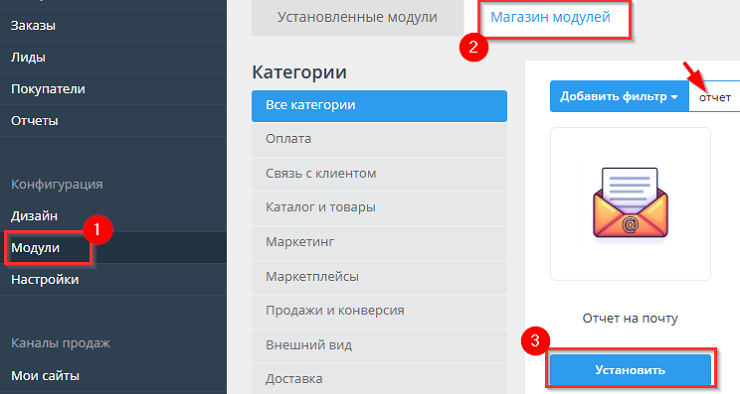This screenshot has width=740, height=394.
Task: Filter by the Маркетплейсы category
Action: [379, 277]
